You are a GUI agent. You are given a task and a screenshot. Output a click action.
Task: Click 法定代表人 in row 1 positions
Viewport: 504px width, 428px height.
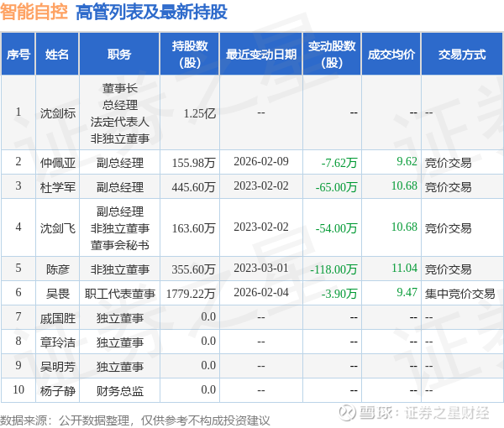coord(119,122)
